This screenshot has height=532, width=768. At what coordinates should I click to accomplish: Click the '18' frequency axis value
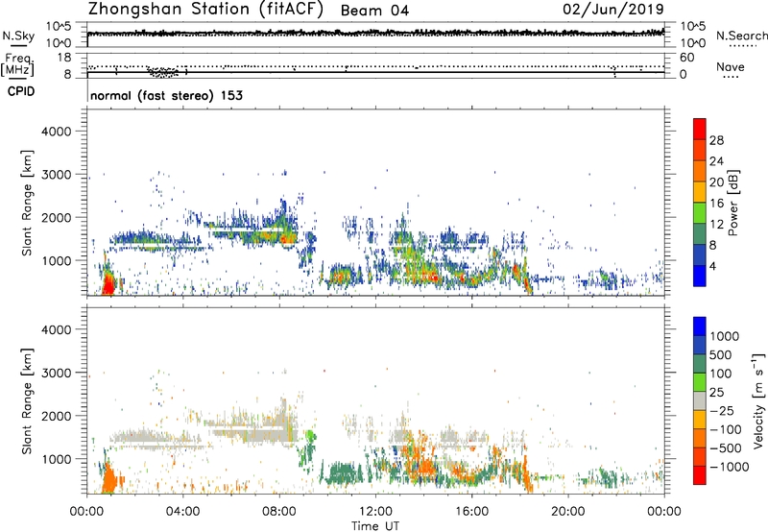pos(63,58)
